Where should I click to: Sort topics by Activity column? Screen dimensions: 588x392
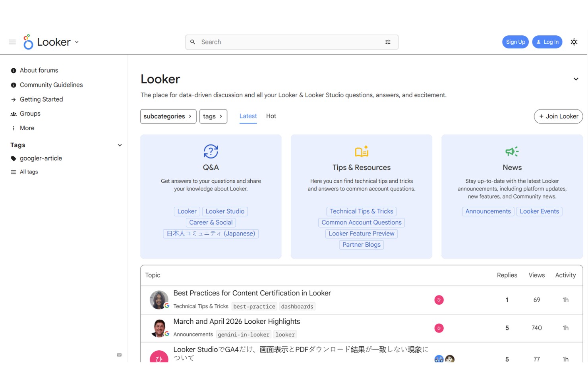click(x=565, y=275)
